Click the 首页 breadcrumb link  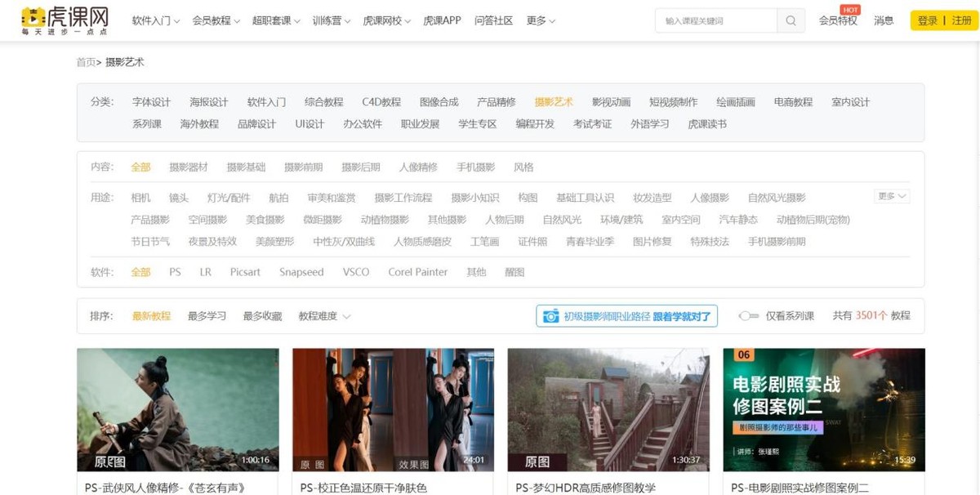pyautogui.click(x=85, y=61)
